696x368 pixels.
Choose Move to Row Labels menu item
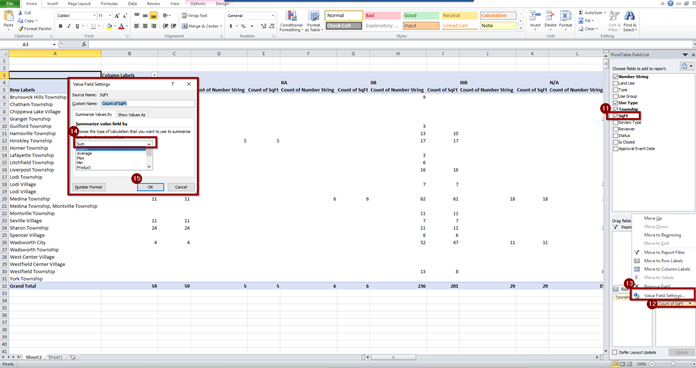[x=663, y=261]
